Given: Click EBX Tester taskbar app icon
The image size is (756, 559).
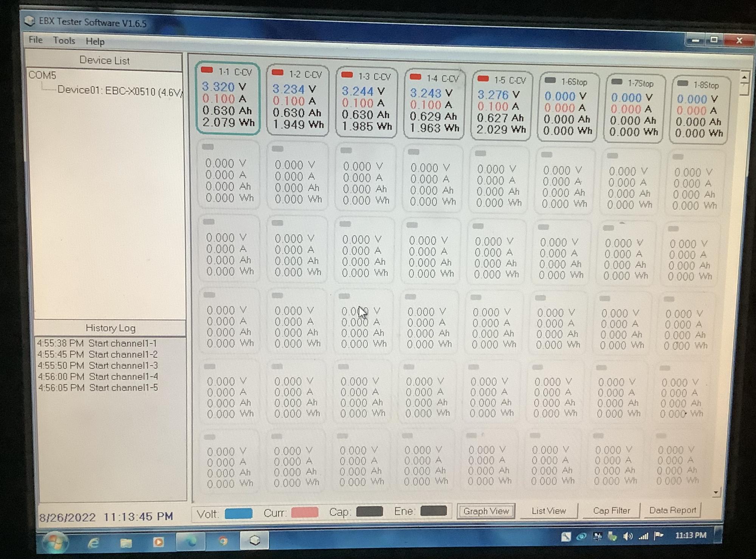Looking at the screenshot, I should pos(255,540).
